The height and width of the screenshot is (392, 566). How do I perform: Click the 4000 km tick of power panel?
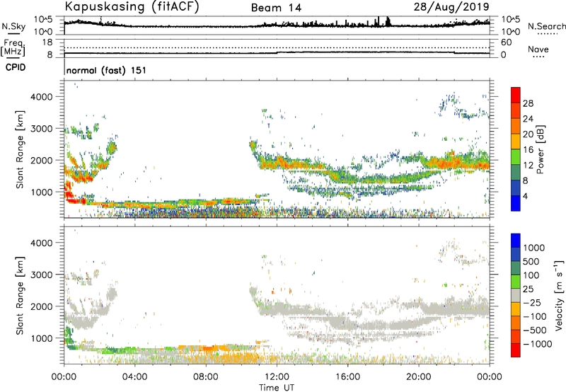point(42,97)
